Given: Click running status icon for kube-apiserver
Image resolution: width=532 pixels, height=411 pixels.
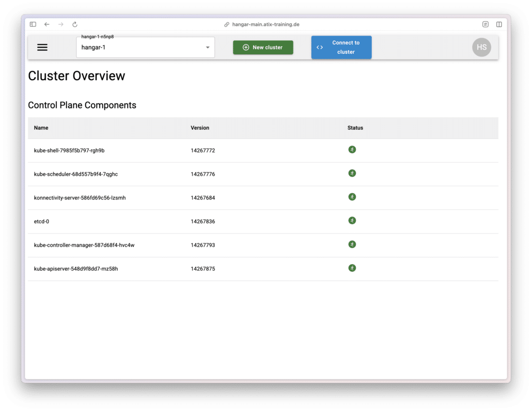Looking at the screenshot, I should tap(352, 268).
